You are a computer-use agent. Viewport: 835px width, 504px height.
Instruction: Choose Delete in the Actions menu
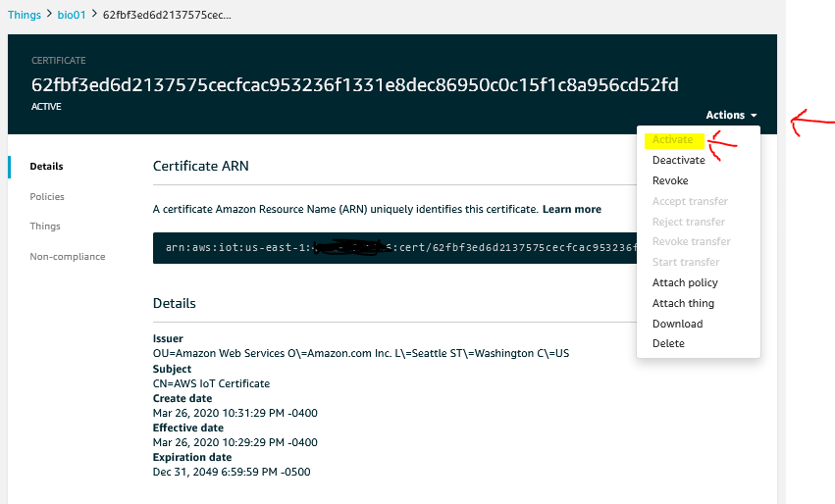coord(668,343)
